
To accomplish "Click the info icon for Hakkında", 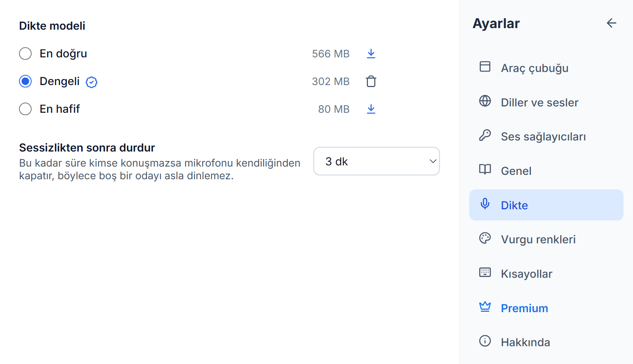I will [485, 341].
